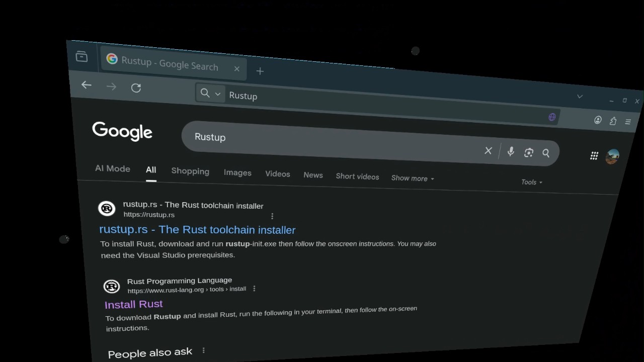Switch to the AI Mode tab
This screenshot has width=644, height=362.
(113, 169)
